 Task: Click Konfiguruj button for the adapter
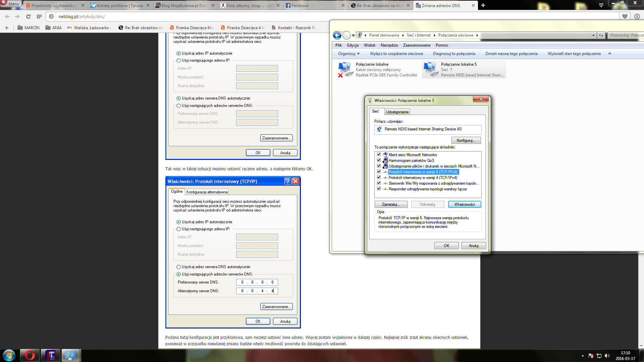pos(466,140)
